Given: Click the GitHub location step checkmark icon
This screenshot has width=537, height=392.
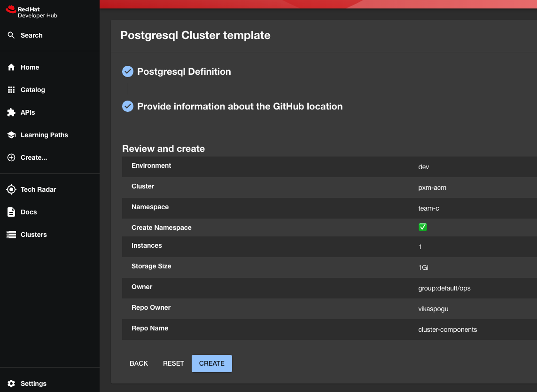Looking at the screenshot, I should [128, 106].
